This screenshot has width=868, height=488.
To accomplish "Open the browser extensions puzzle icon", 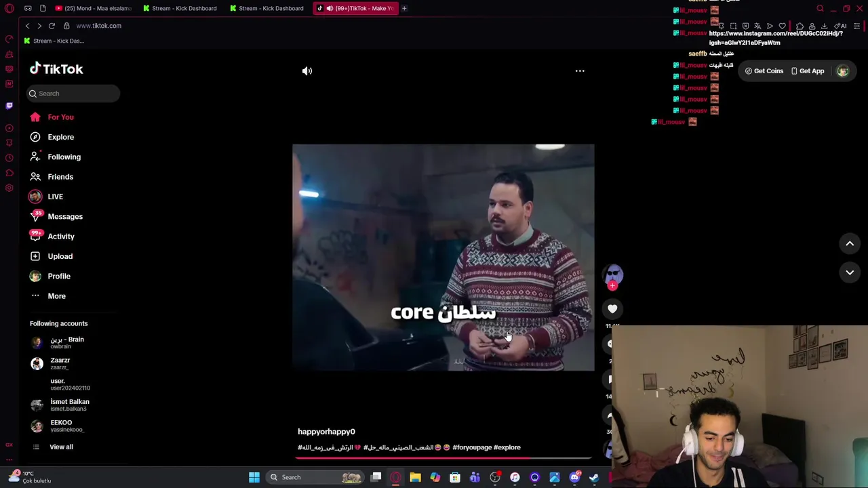I will 800,26.
